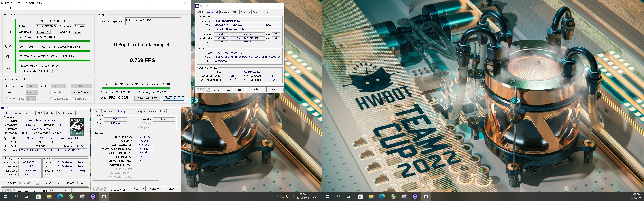Select CPU tab in the CPU-Z Mainboard window
Viewport: 644px width, 201px height.
(x=201, y=12)
